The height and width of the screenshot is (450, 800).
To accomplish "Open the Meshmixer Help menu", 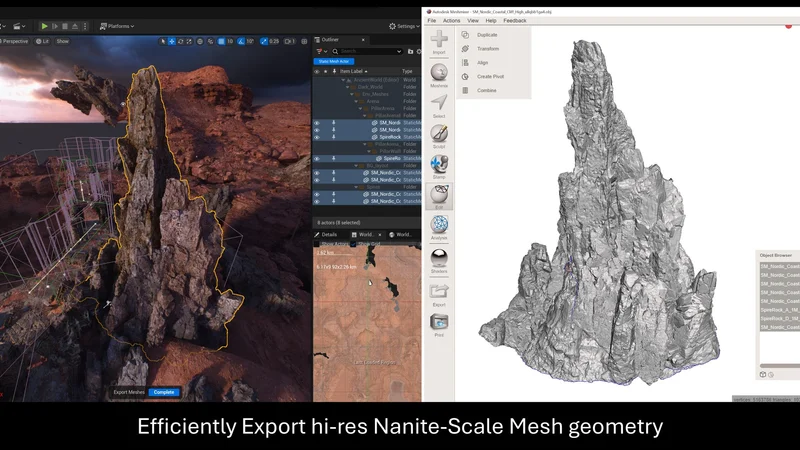I will coord(491,21).
